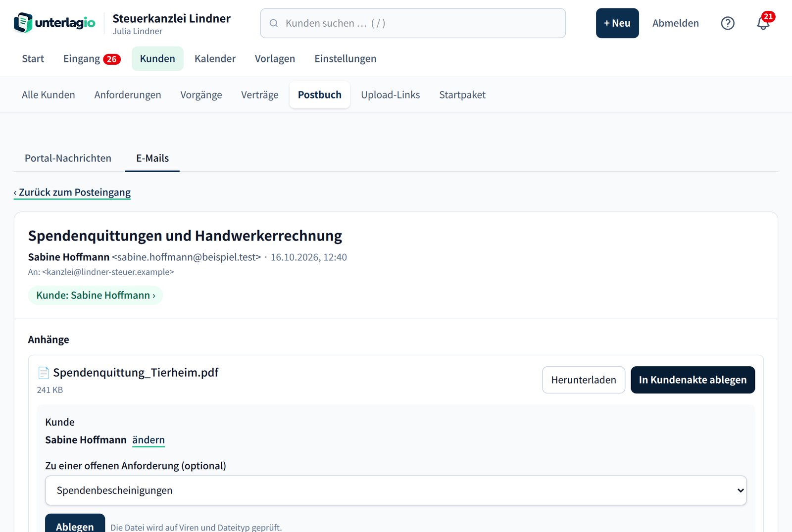Click recipient kanzlei@lindner-steuer.example
Screen dimensions: 792x532
[x=108, y=272]
